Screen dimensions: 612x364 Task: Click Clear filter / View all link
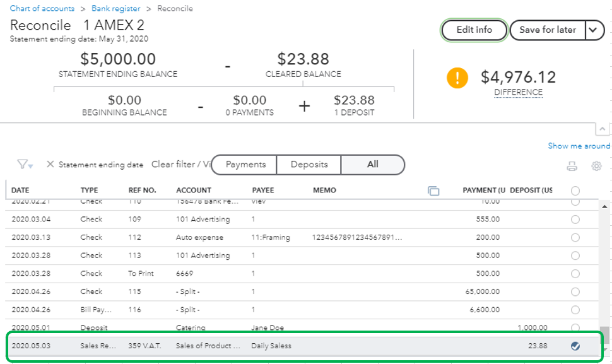181,164
